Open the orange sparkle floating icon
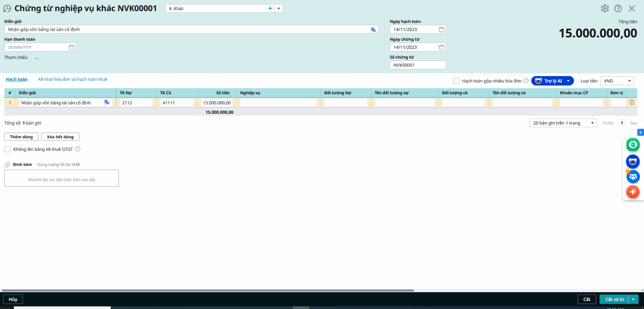 coord(633,192)
